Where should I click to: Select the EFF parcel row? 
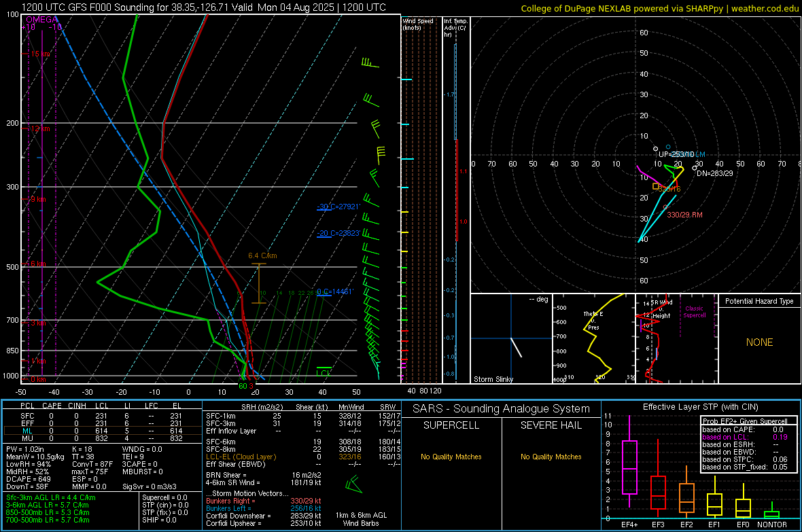103,423
